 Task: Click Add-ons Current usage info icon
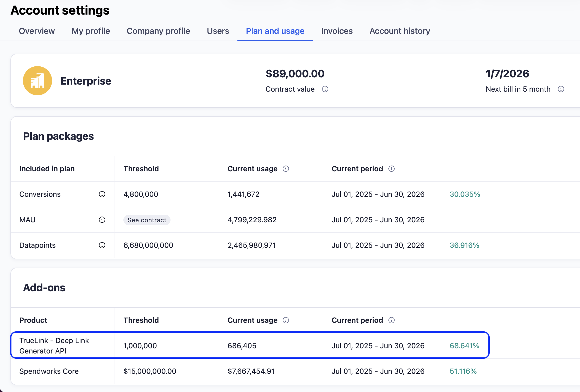(286, 320)
